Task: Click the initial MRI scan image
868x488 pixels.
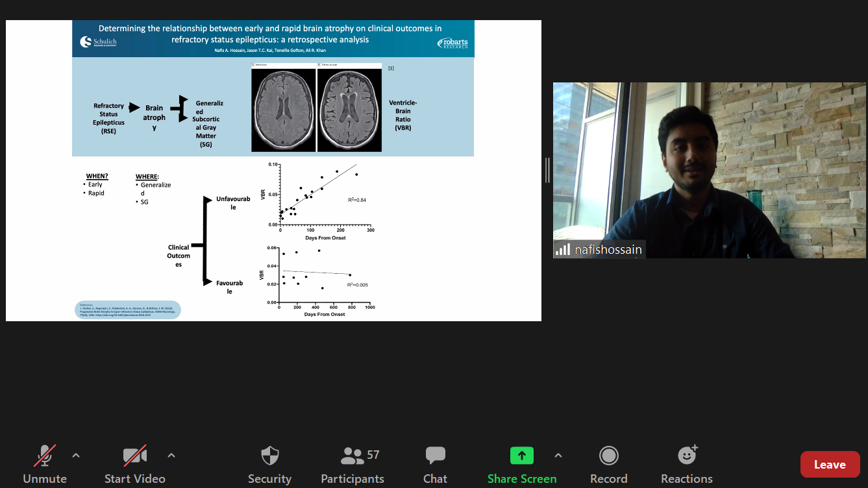Action: [x=283, y=110]
